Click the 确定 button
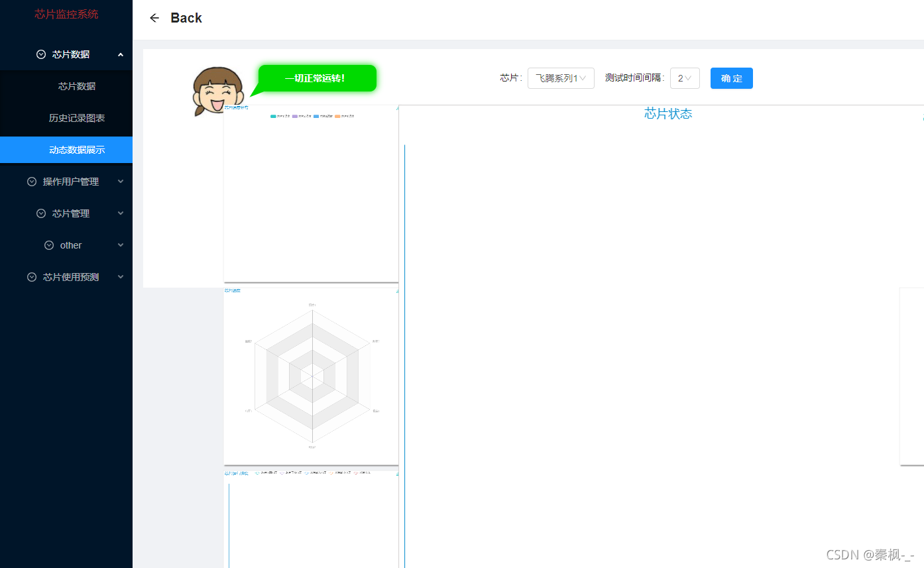924x568 pixels. click(x=731, y=78)
